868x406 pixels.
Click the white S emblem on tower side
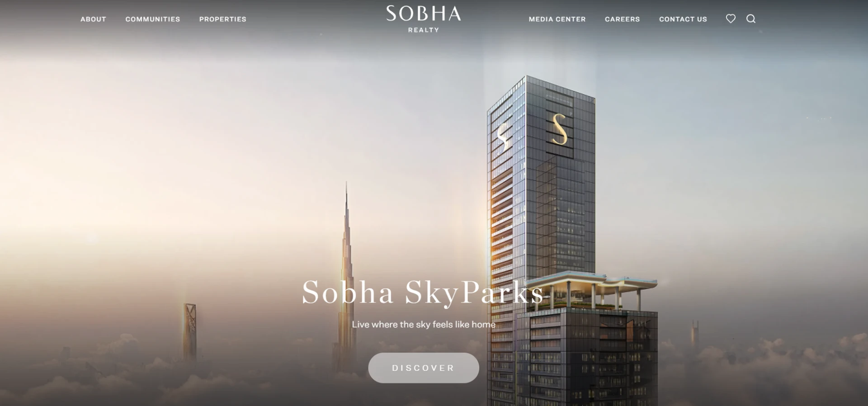click(x=504, y=137)
